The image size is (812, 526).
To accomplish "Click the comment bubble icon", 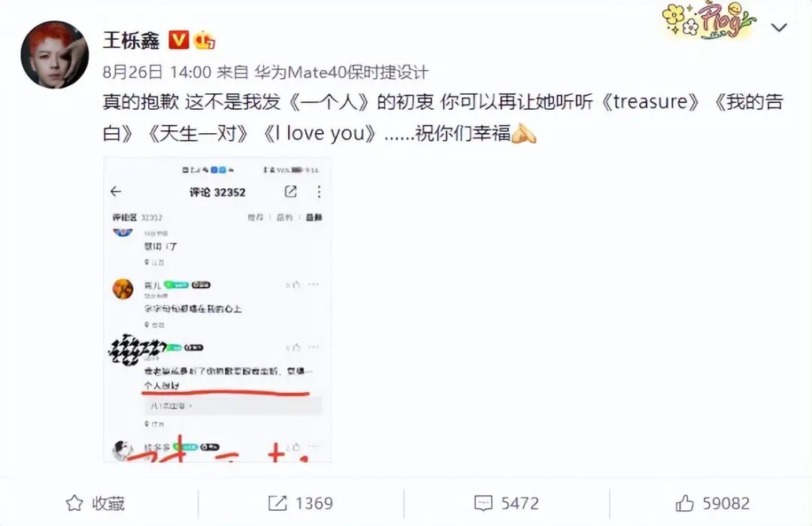I will pos(483,503).
